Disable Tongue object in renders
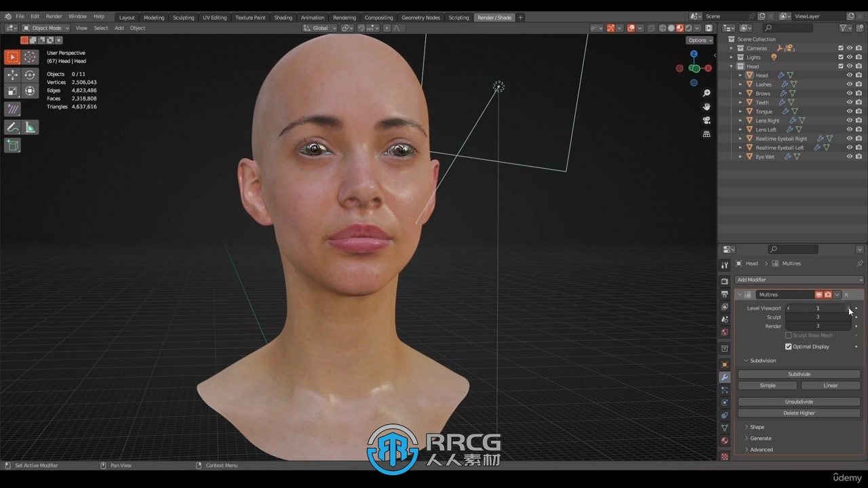The width and height of the screenshot is (868, 488). coord(859,111)
